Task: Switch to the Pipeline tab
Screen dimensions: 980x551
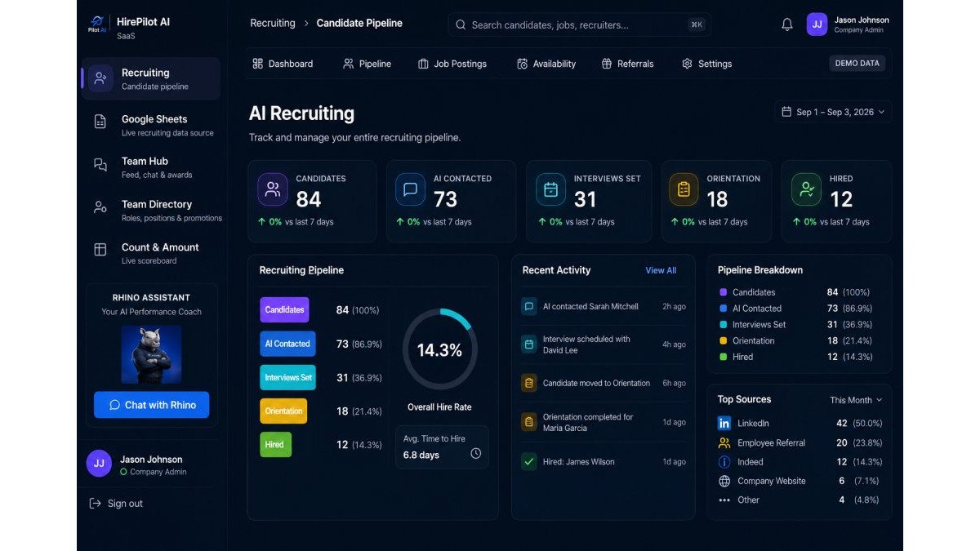Action: pyautogui.click(x=367, y=64)
